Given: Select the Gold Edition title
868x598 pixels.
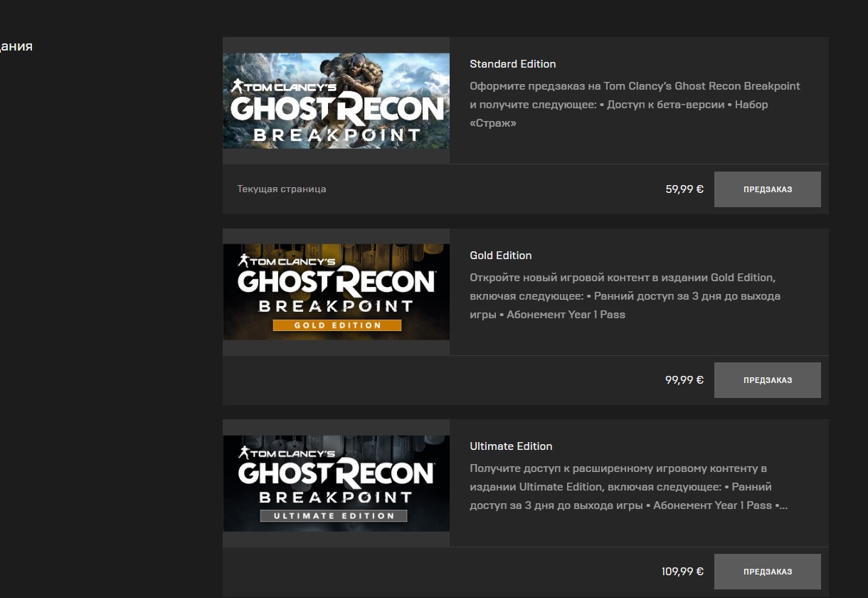Looking at the screenshot, I should (x=501, y=256).
